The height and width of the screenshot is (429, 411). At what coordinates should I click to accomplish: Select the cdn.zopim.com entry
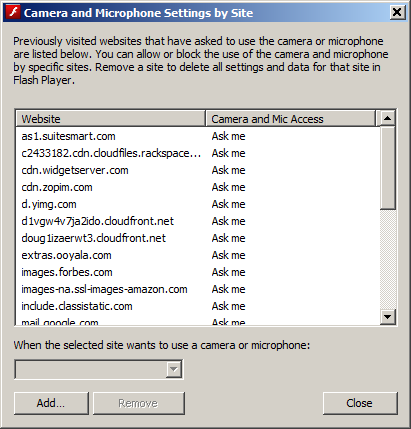click(198, 187)
